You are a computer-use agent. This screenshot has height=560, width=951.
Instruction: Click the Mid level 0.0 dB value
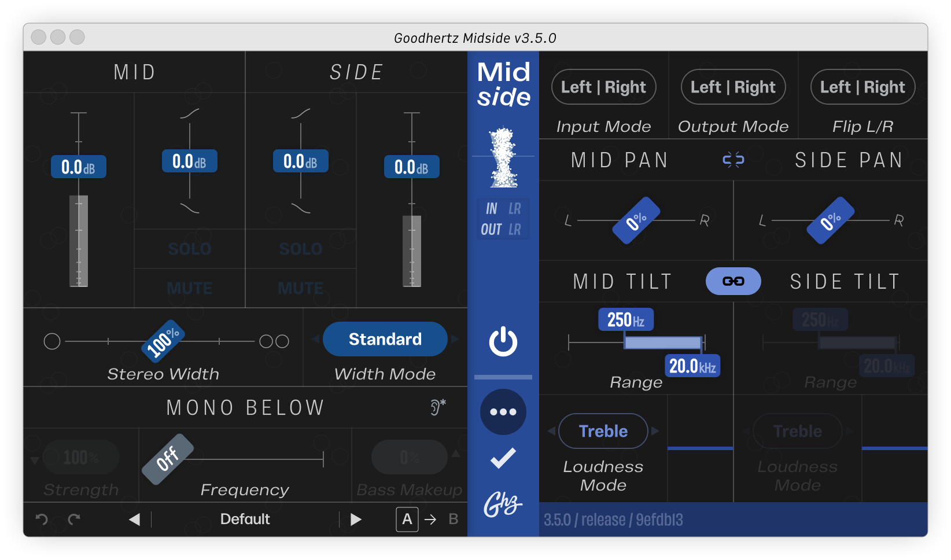[79, 167]
